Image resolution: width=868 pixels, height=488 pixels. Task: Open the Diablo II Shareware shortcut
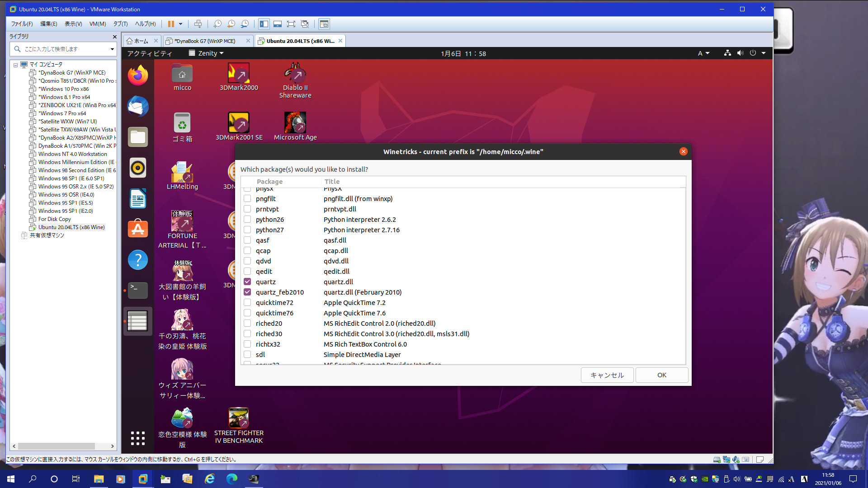tap(295, 80)
